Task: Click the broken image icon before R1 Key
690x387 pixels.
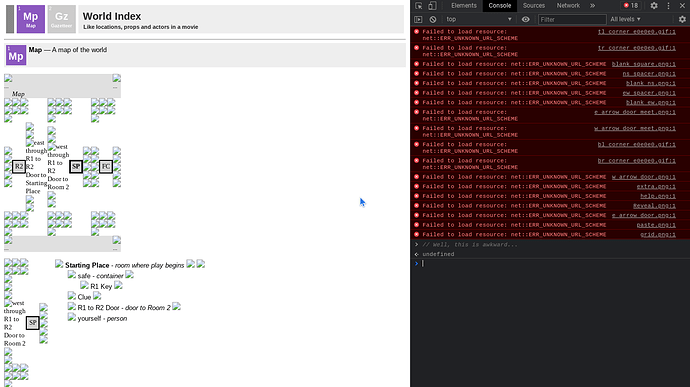Action: tap(84, 285)
